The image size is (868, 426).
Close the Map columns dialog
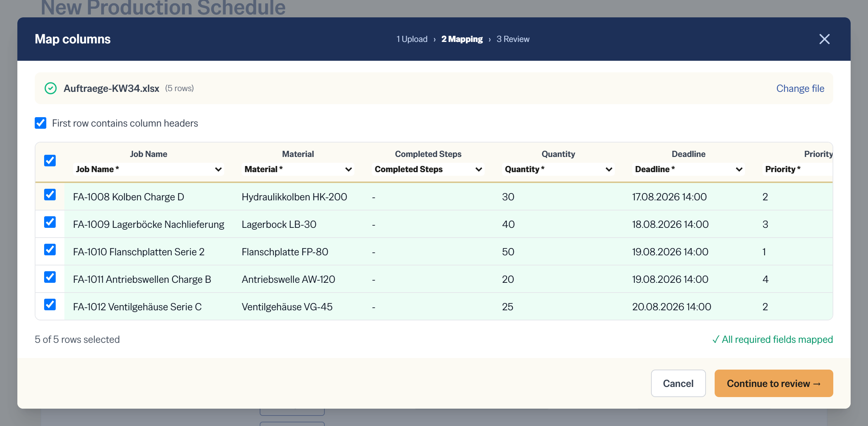coord(824,39)
